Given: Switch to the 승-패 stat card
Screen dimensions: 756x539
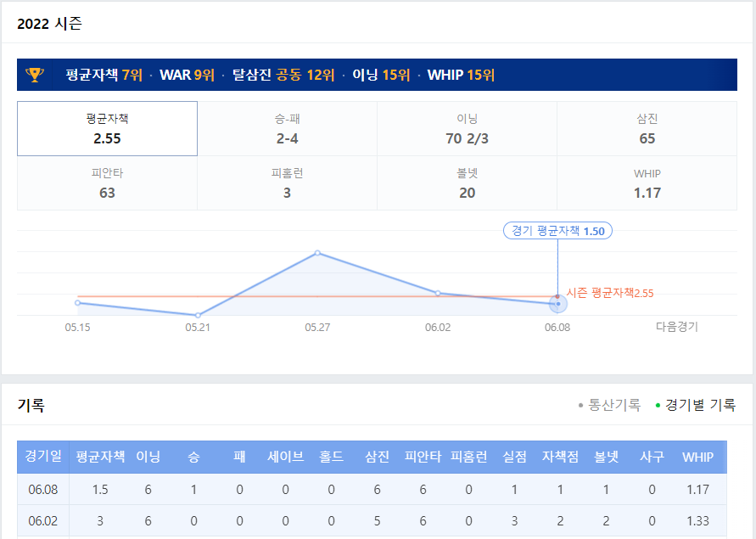Looking at the screenshot, I should 287,128.
